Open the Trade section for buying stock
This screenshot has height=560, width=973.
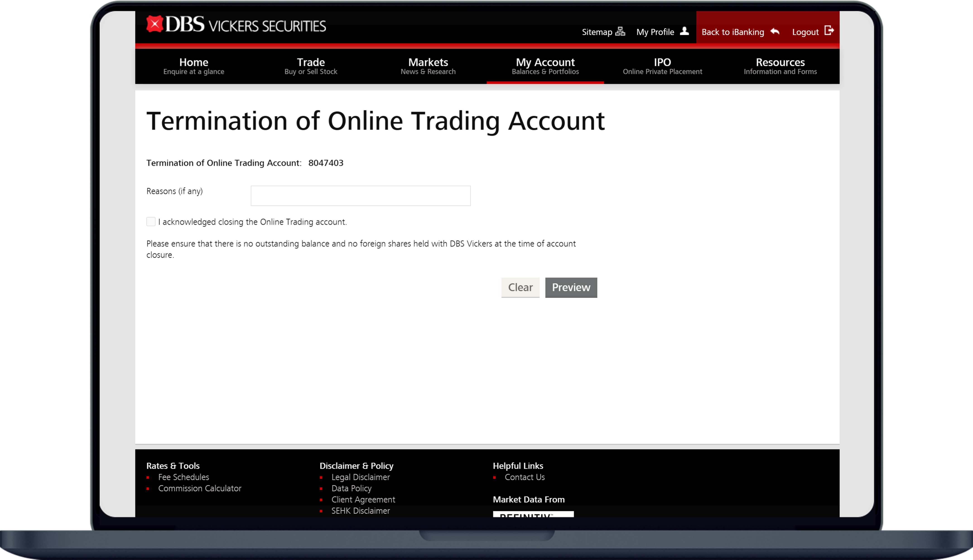point(311,66)
